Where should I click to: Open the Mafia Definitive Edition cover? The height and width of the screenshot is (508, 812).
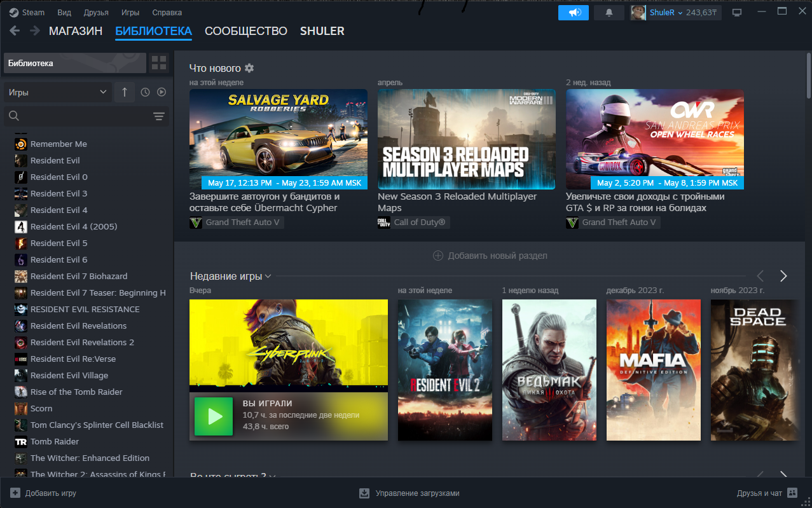(x=654, y=370)
